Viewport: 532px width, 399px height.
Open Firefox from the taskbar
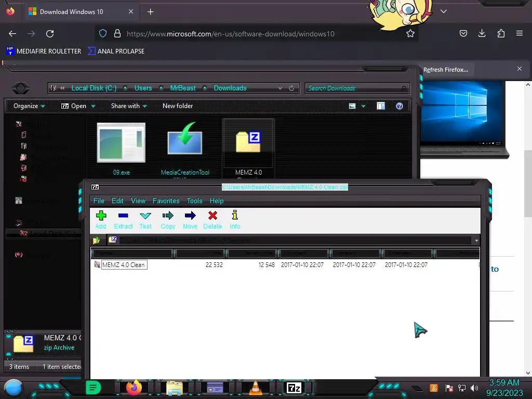click(134, 388)
